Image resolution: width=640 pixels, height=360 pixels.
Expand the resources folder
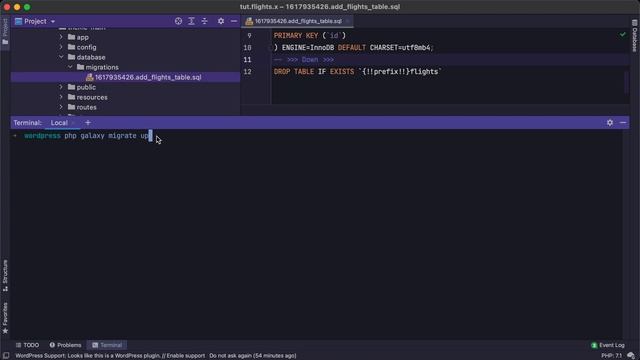[x=61, y=97]
